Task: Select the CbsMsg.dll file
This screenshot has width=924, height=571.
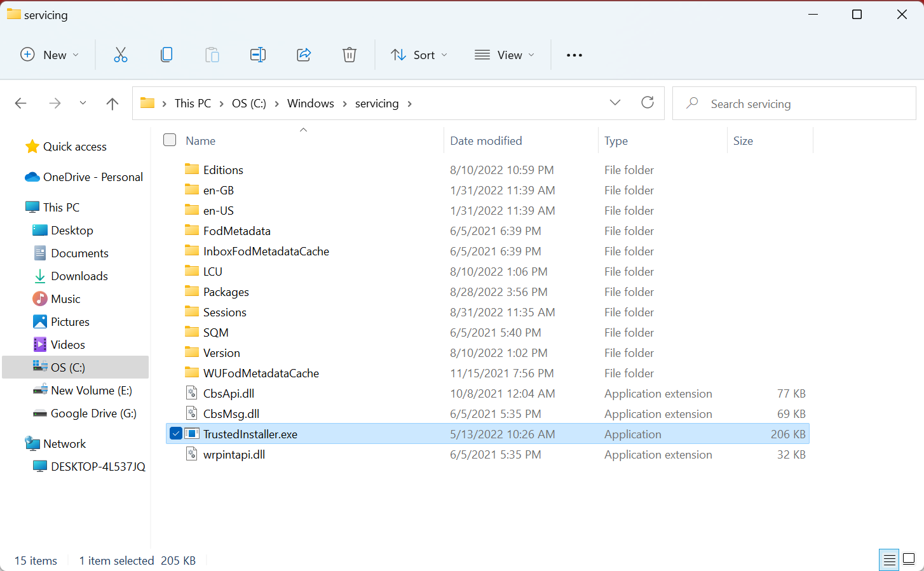Action: [487, 413]
